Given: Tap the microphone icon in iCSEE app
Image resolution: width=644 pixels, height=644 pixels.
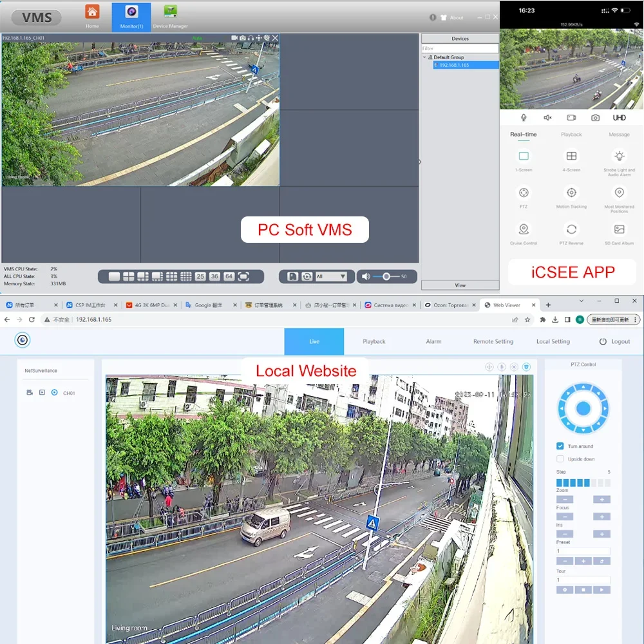Looking at the screenshot, I should pyautogui.click(x=524, y=118).
